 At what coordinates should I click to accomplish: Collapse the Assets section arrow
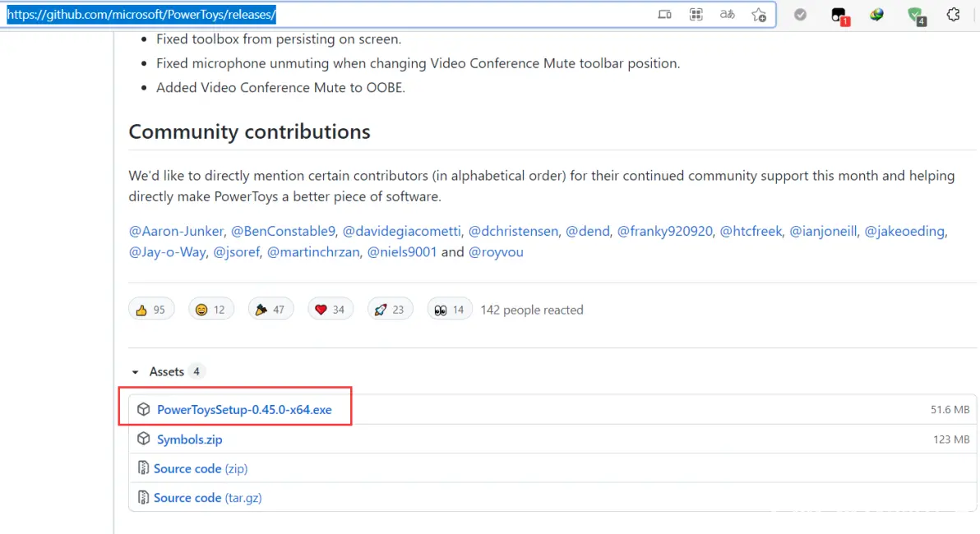[135, 372]
